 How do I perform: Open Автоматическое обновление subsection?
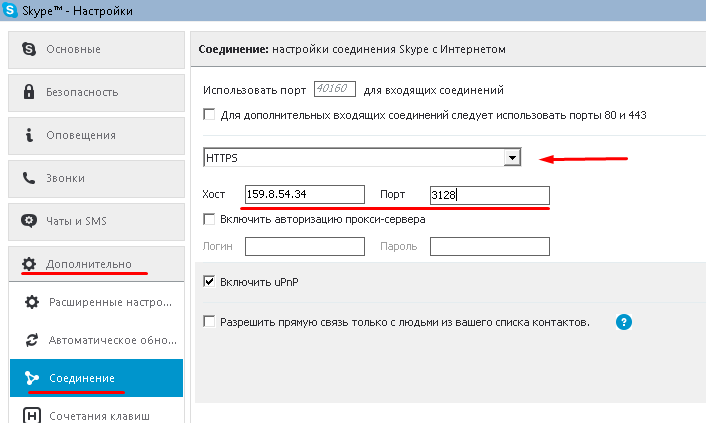click(x=96, y=340)
